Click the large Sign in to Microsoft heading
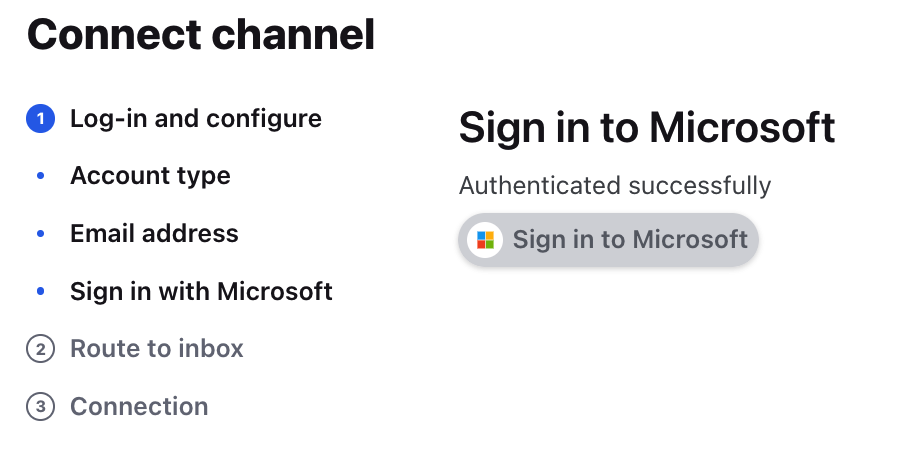This screenshot has height=460, width=900. coord(647,127)
